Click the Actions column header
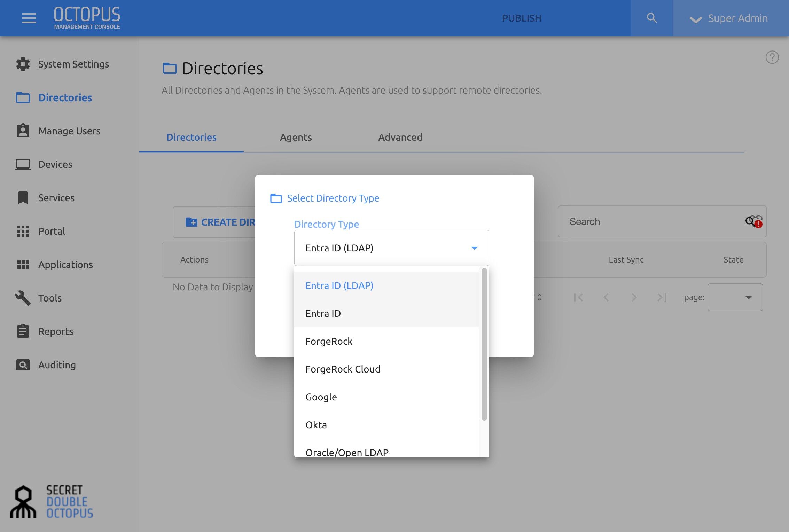 (194, 260)
